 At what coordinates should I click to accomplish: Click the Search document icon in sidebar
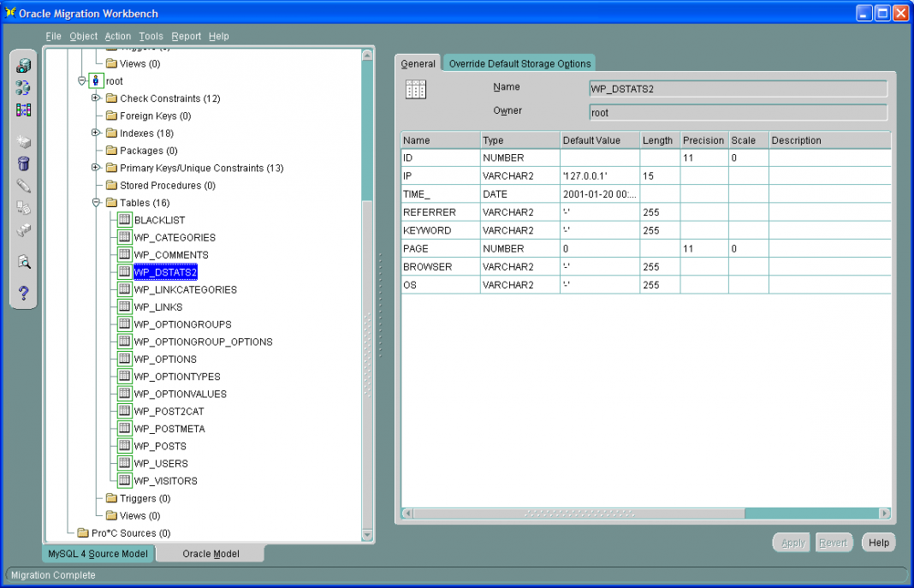click(23, 262)
